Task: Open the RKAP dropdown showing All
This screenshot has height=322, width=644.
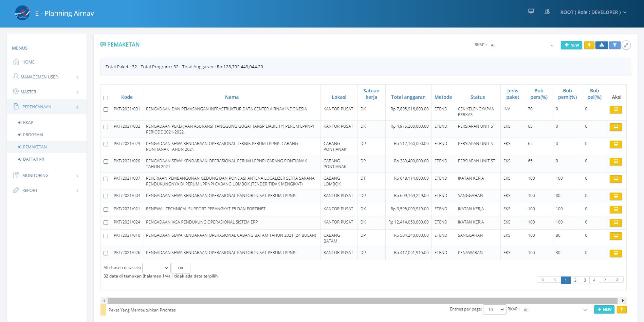Action: pos(523,45)
